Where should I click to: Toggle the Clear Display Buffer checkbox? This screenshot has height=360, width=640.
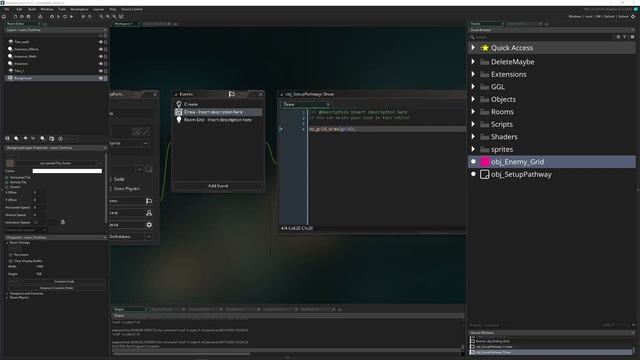(11, 261)
